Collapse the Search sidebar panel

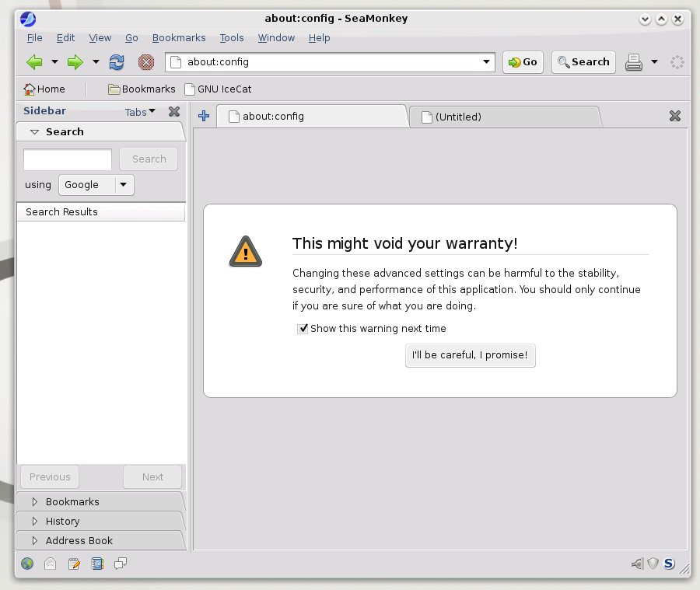click(34, 132)
